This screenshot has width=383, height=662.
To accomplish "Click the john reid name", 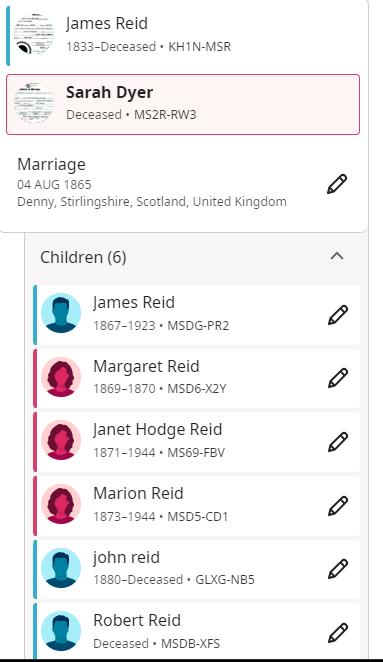I will pyautogui.click(x=126, y=557).
